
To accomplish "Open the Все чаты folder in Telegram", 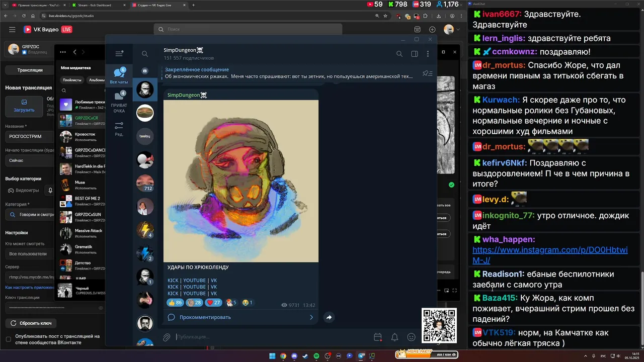I will pos(119,75).
